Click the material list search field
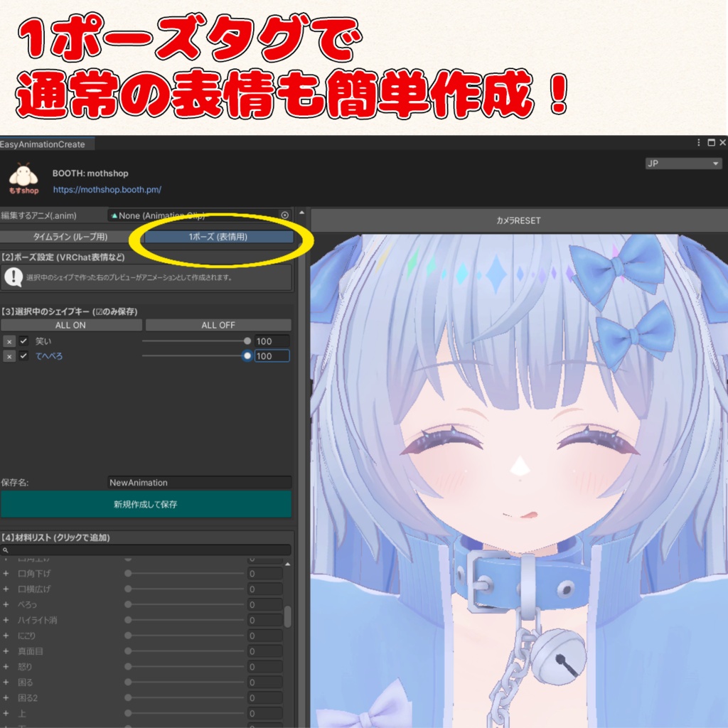The image size is (728, 728). click(x=146, y=550)
